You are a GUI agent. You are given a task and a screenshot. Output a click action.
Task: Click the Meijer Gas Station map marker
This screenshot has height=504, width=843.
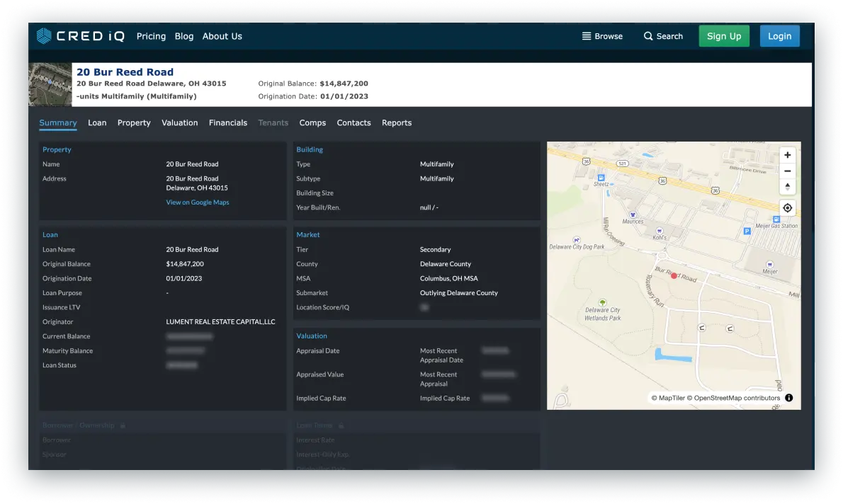pos(776,219)
